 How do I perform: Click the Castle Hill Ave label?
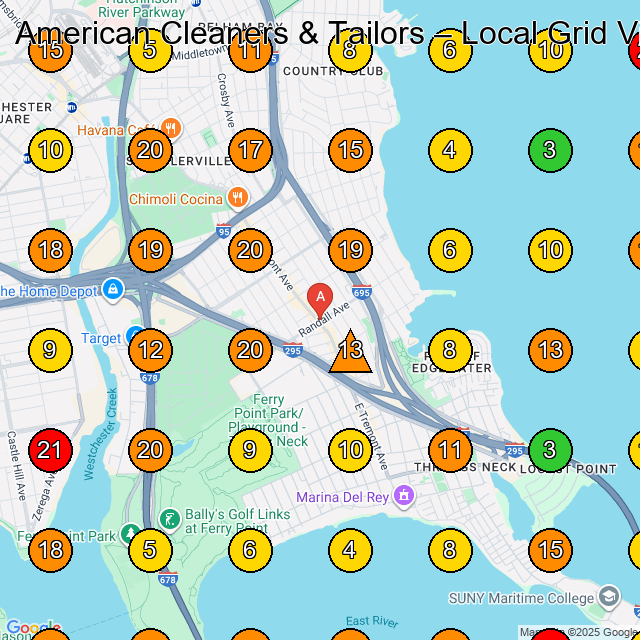[x=17, y=466]
